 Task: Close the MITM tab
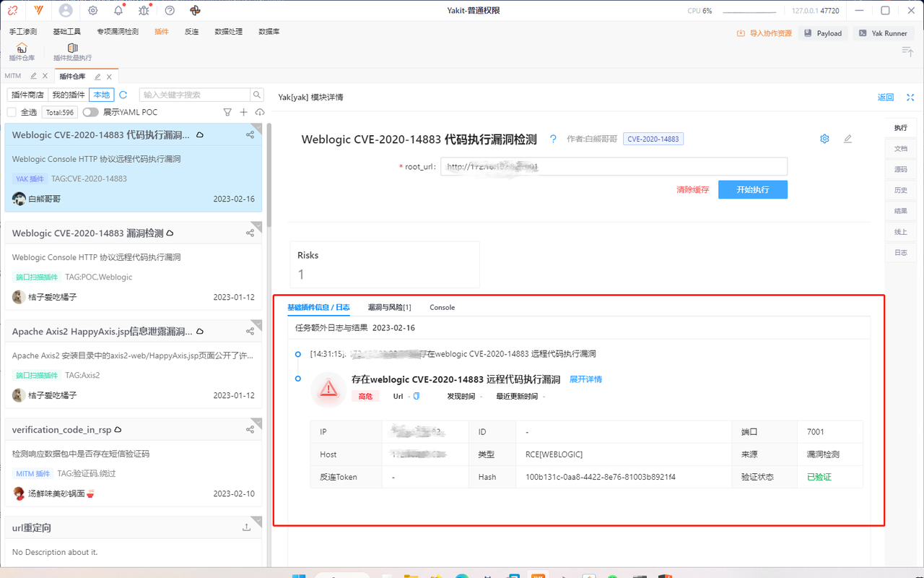coord(45,76)
